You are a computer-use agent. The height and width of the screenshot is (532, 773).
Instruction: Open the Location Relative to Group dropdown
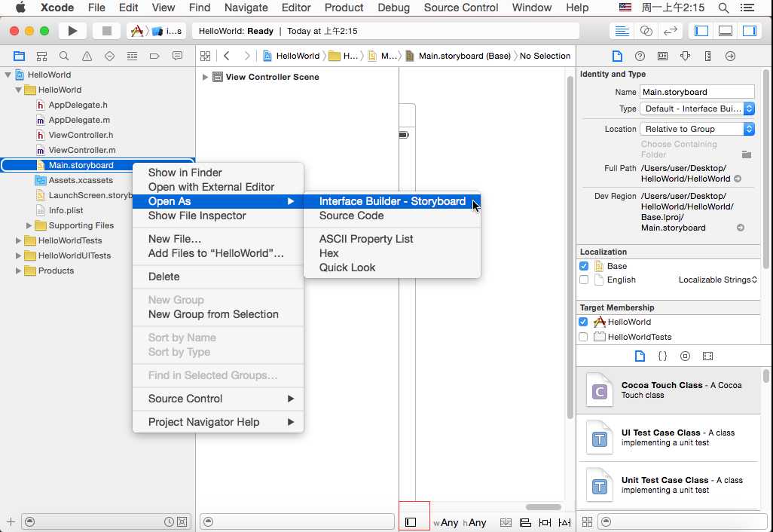697,129
